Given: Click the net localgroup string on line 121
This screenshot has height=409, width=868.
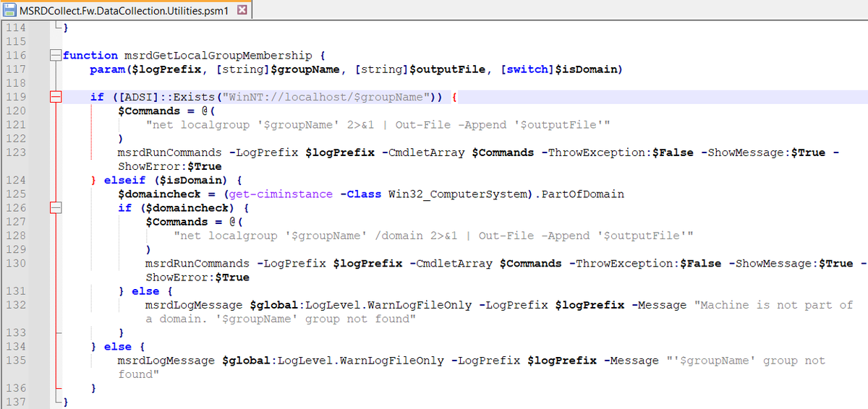Looking at the screenshot, I should click(x=378, y=125).
